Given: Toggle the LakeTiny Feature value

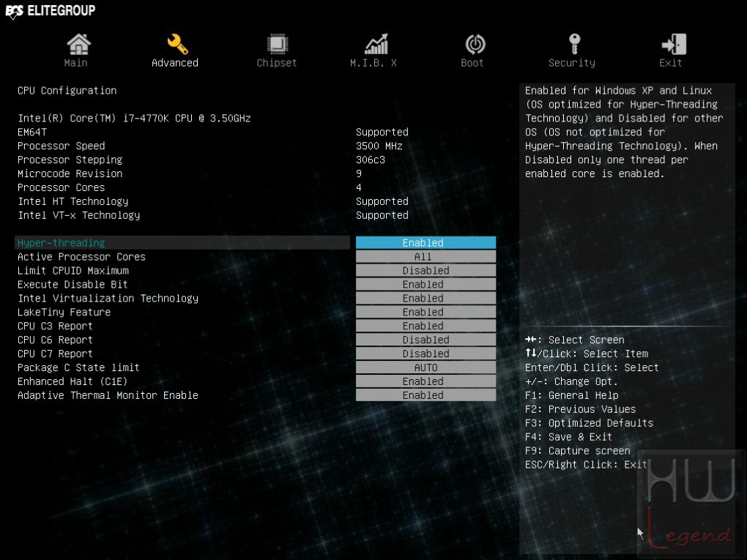Looking at the screenshot, I should [425, 312].
